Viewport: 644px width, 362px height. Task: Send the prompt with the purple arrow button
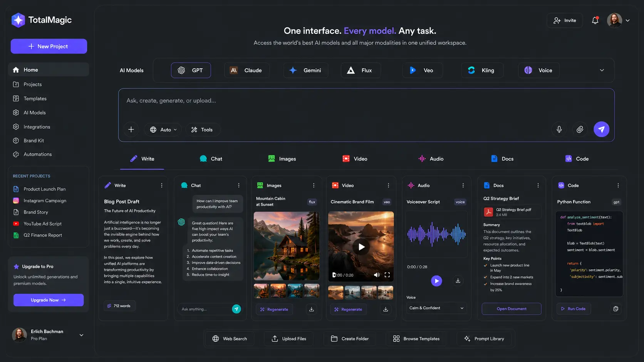click(x=601, y=129)
